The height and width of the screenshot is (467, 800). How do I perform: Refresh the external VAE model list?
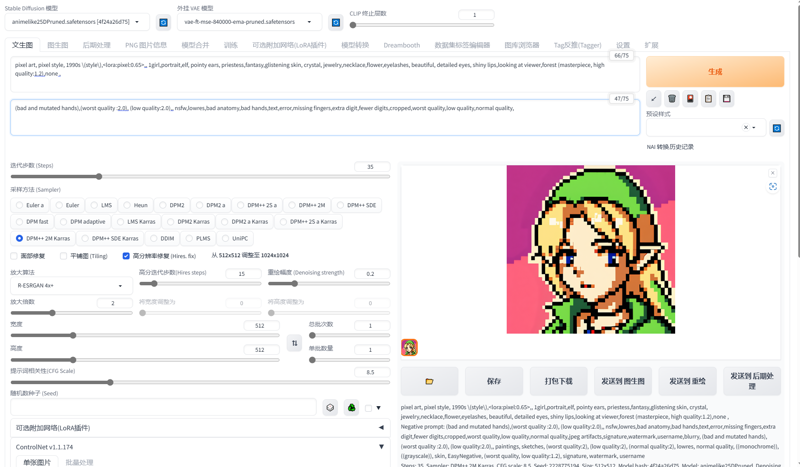click(336, 22)
